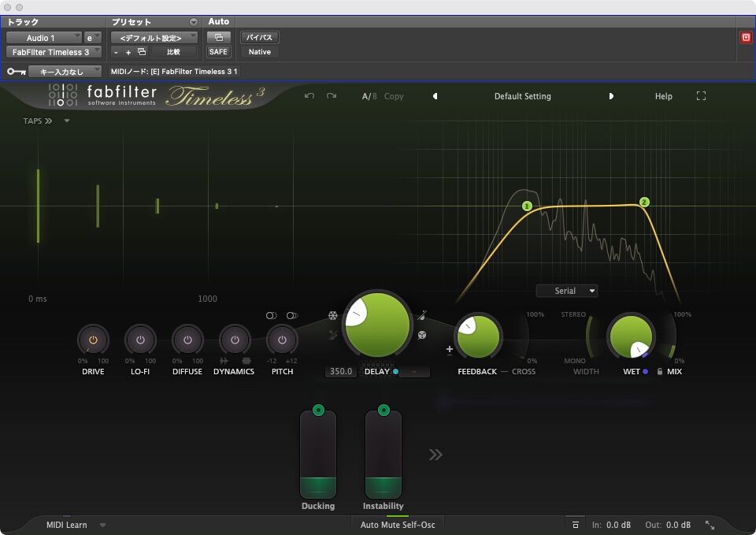Click the large DELAY knob
Image resolution: width=756 pixels, height=535 pixels.
point(377,325)
